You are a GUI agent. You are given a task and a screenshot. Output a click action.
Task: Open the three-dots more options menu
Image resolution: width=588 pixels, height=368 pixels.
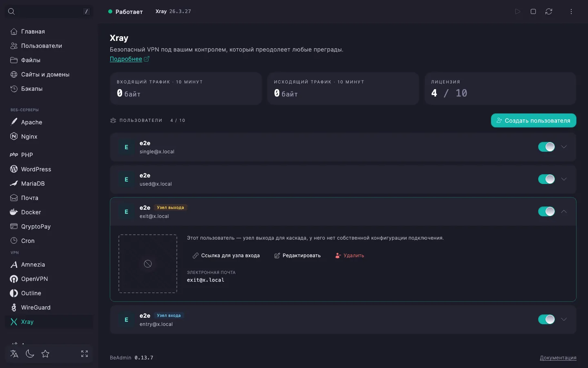click(x=571, y=11)
